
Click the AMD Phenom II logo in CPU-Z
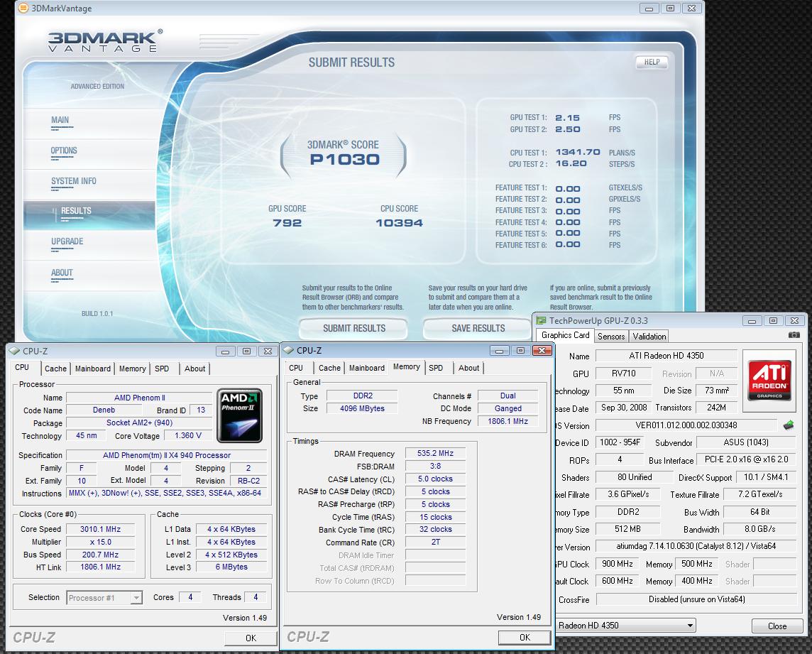[239, 415]
